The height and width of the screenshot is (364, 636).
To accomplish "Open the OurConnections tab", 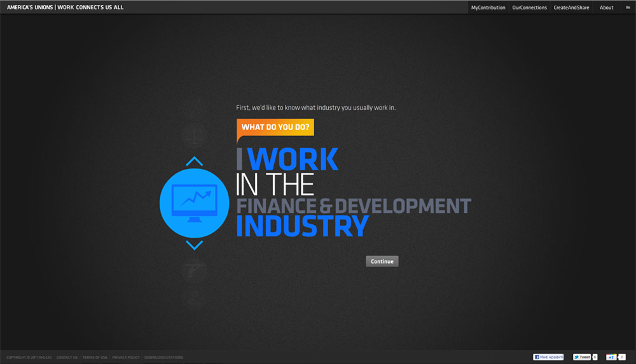I will pyautogui.click(x=529, y=7).
